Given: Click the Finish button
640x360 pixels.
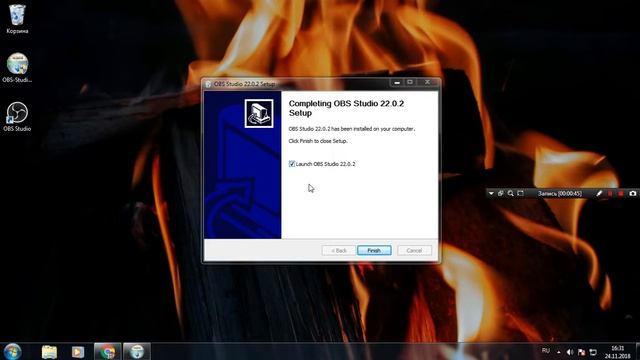Looking at the screenshot, I should tap(374, 250).
